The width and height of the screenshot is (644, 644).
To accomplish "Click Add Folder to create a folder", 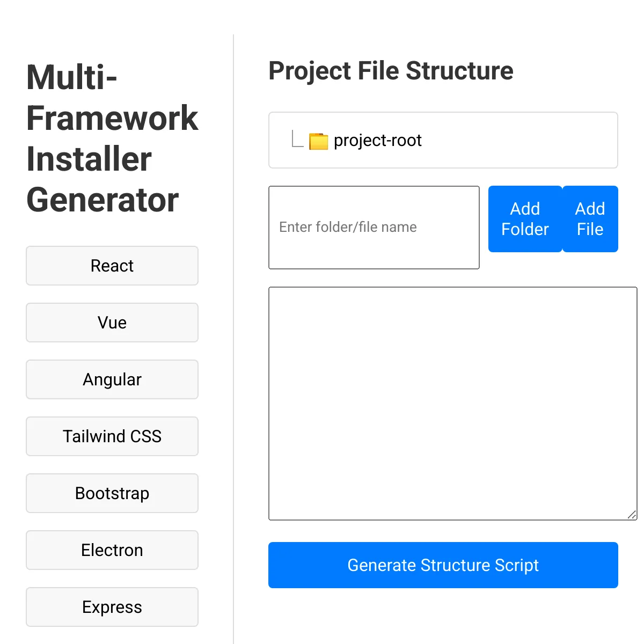I will (525, 219).
